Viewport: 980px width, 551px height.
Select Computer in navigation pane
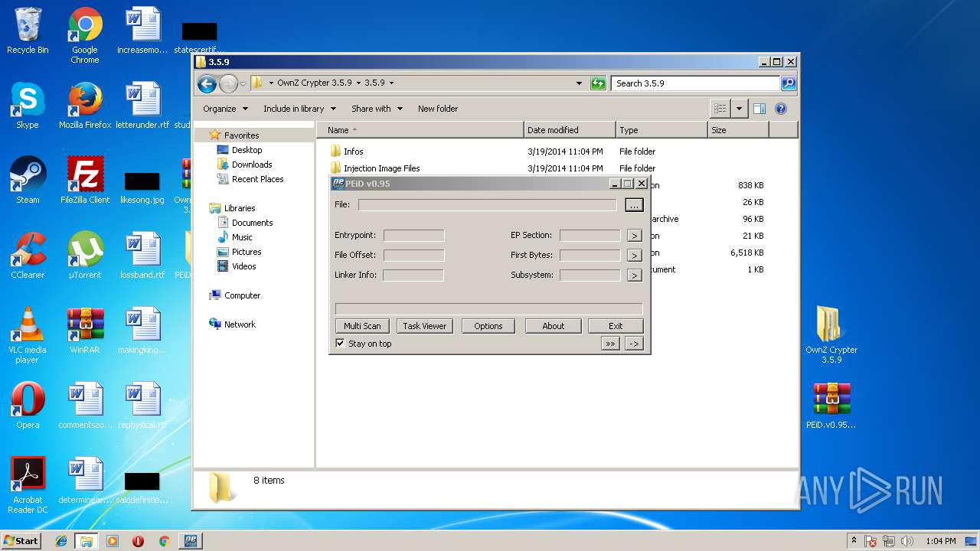(x=234, y=295)
